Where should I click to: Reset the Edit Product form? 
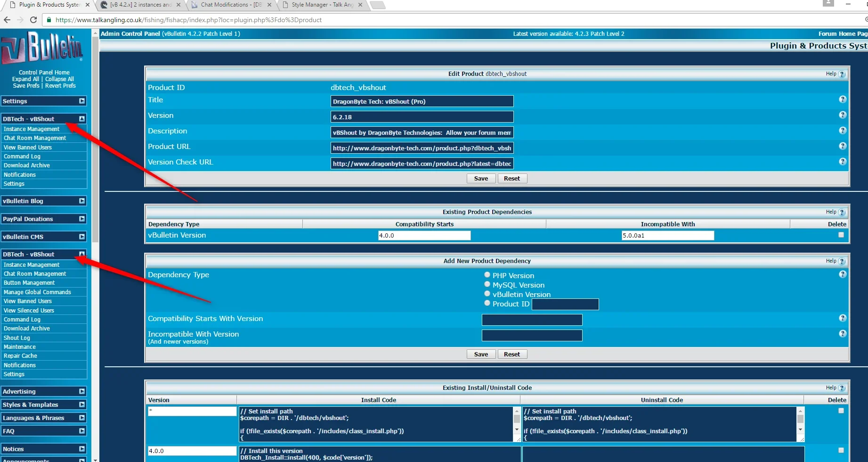point(512,178)
